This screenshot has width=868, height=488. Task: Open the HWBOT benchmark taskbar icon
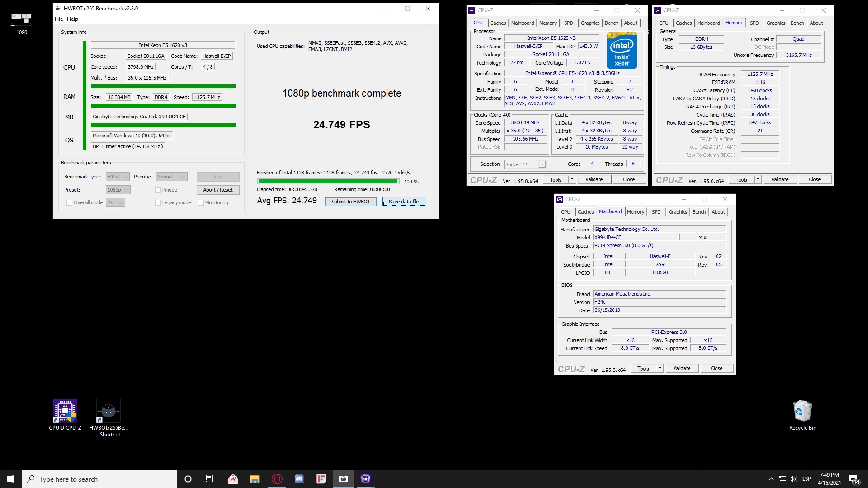[x=344, y=479]
